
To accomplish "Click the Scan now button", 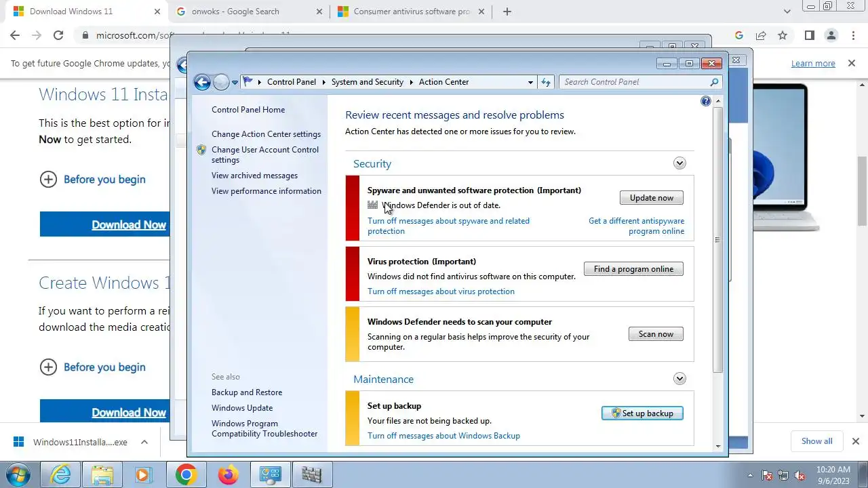I will click(x=656, y=334).
